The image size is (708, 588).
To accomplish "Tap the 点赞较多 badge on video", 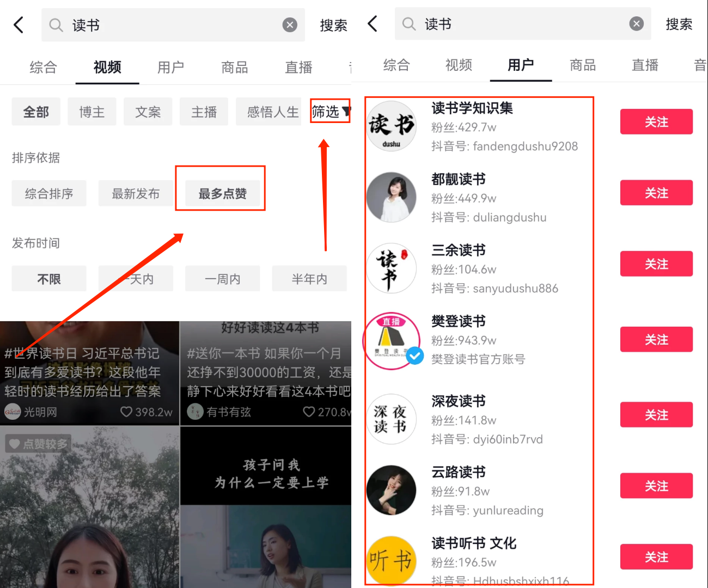I will [38, 444].
